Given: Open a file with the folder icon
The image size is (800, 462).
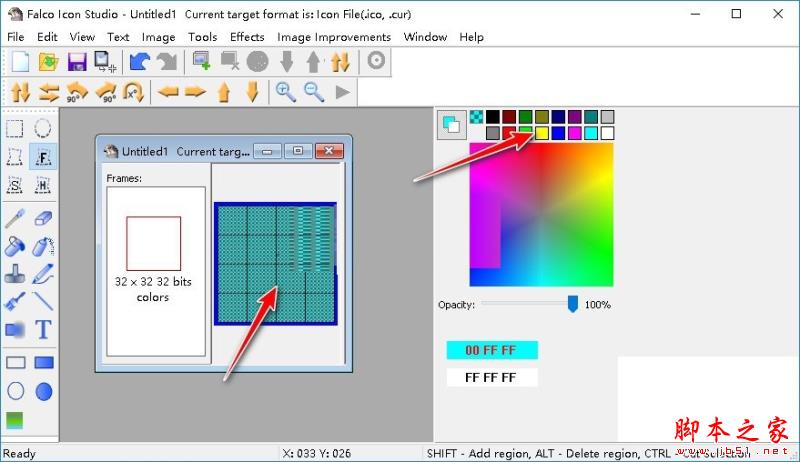Looking at the screenshot, I should tap(48, 61).
